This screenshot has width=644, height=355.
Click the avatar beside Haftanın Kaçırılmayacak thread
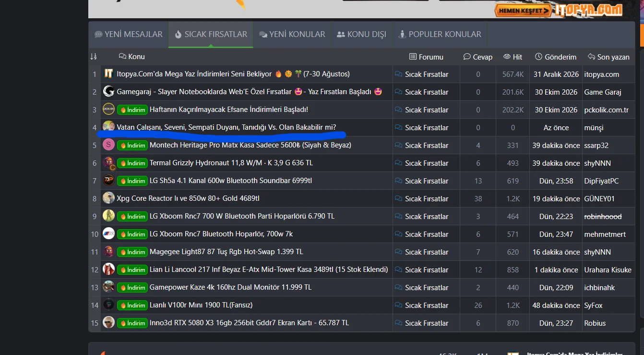coord(108,110)
